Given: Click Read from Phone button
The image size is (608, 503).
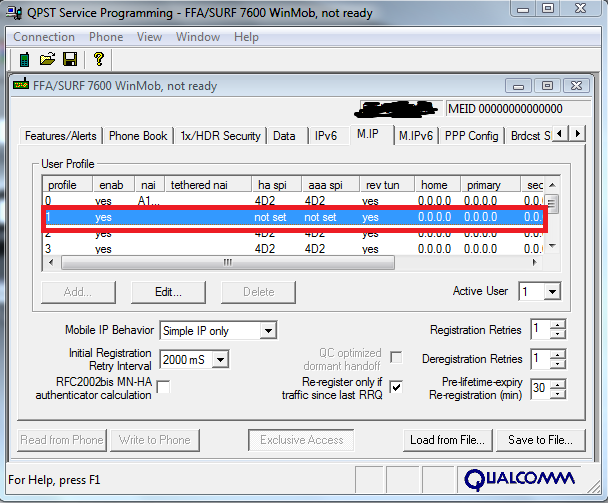Looking at the screenshot, I should click(62, 440).
